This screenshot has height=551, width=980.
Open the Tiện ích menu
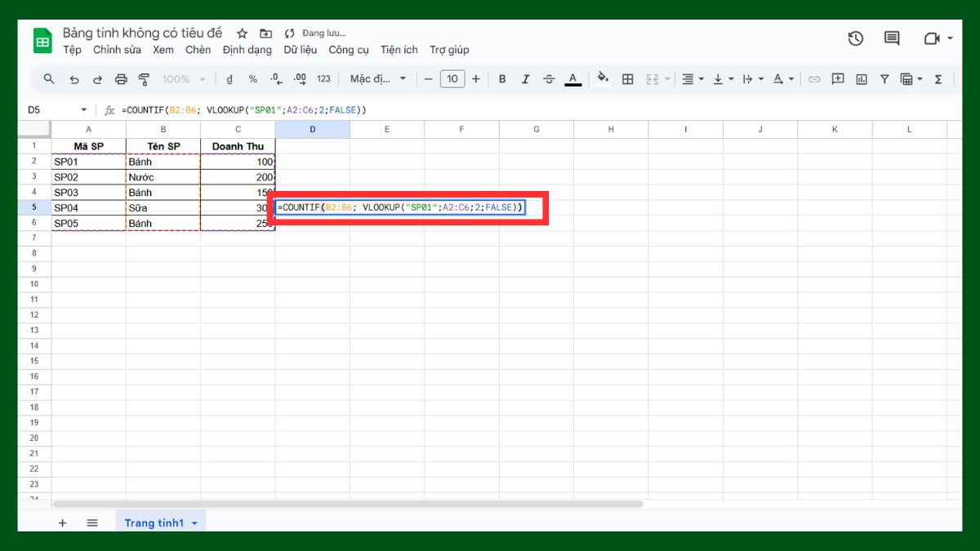[399, 50]
